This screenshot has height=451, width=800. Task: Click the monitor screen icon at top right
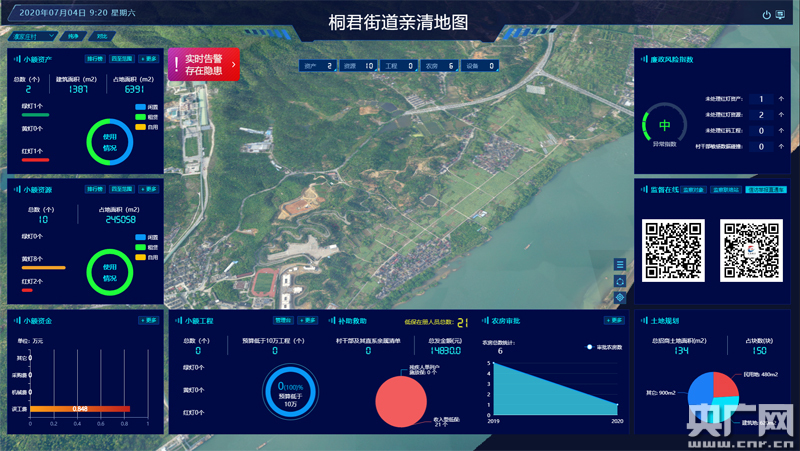780,15
